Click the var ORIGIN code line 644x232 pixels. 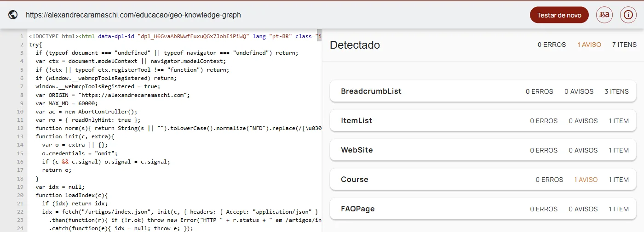113,95
